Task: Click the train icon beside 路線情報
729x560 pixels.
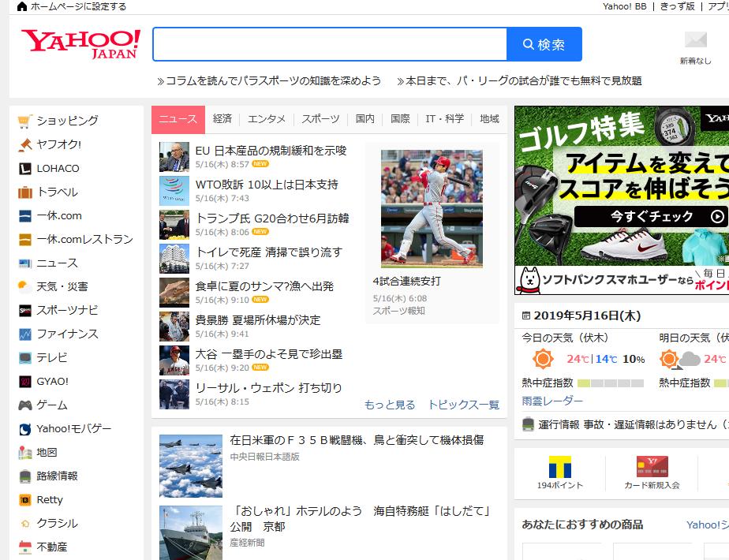Action: [25, 476]
